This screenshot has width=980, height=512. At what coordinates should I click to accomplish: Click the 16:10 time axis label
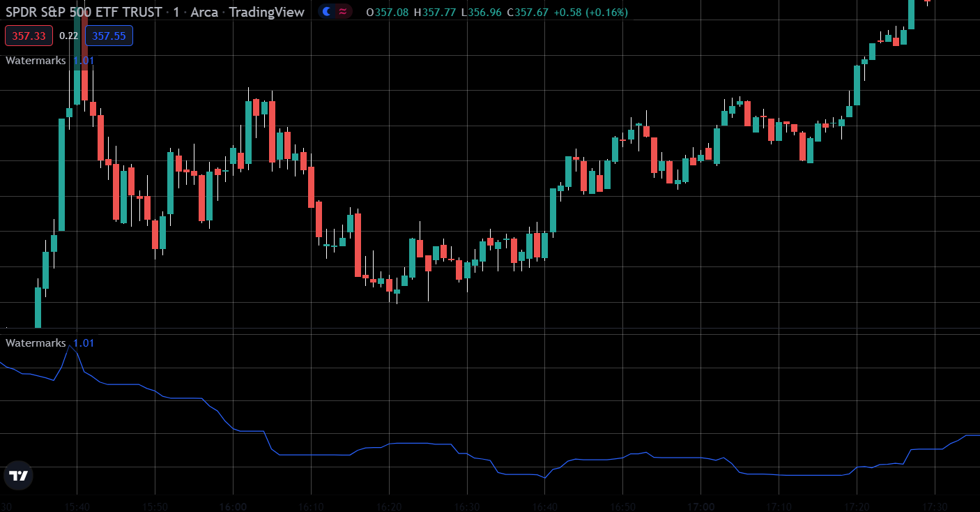point(311,506)
